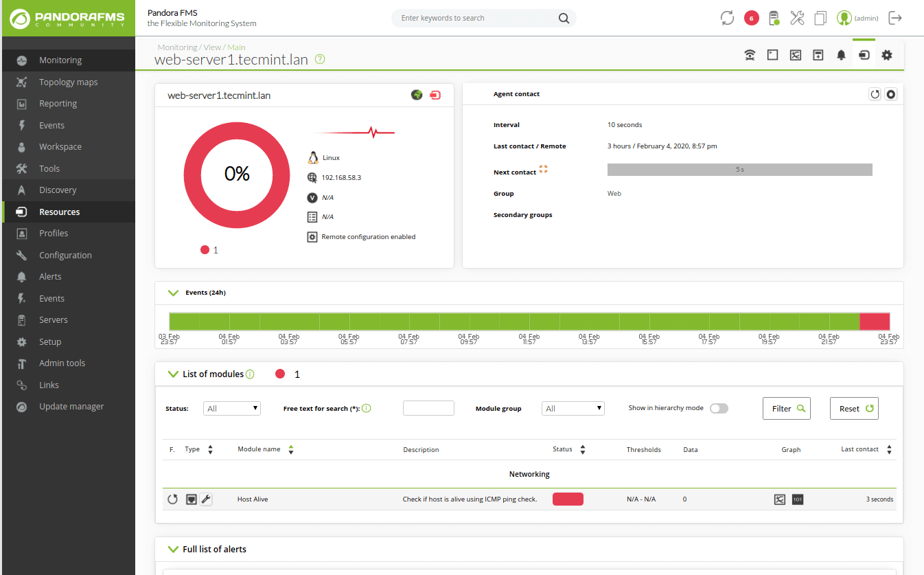Select the main agent view tab icon

point(864,55)
